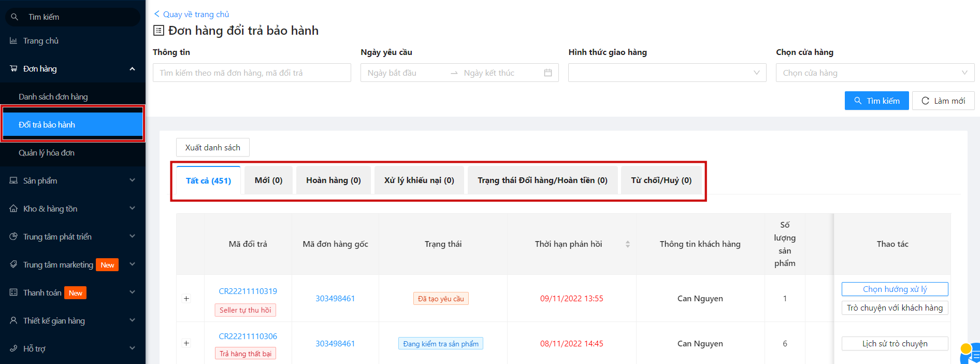Viewport: 980px width, 364px height.
Task: Click the Thanh toán calculator icon
Action: tap(13, 292)
